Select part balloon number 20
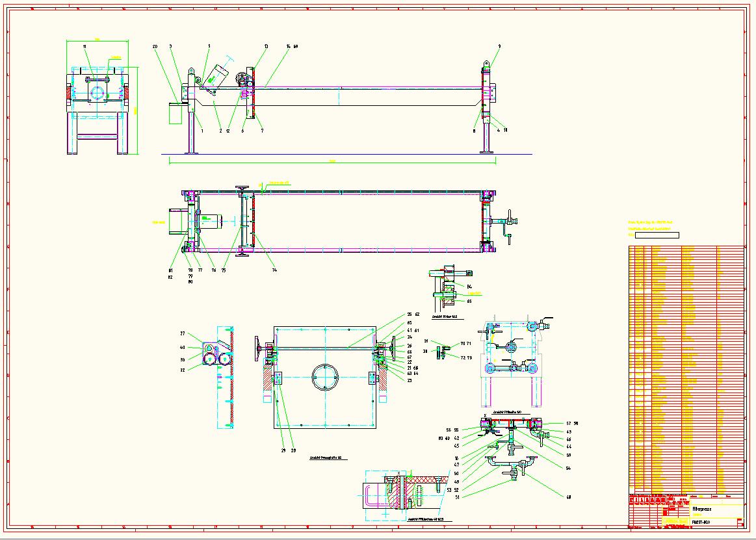This screenshot has width=756, height=540. point(155,47)
